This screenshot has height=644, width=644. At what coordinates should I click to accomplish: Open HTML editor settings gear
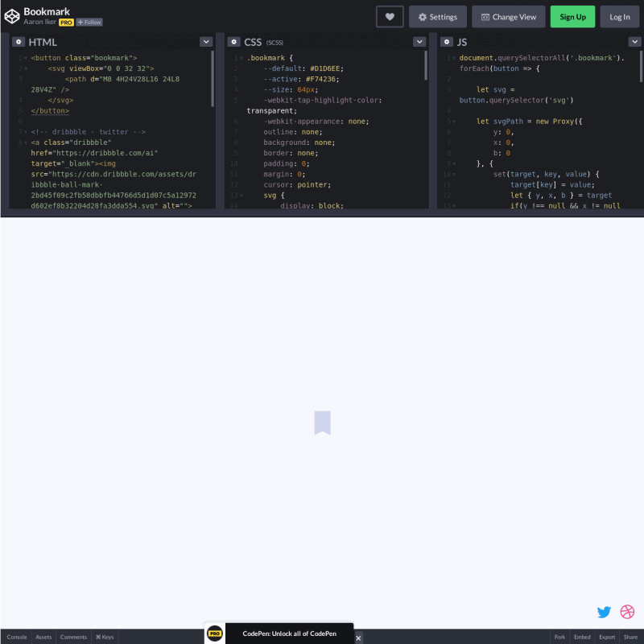[19, 42]
